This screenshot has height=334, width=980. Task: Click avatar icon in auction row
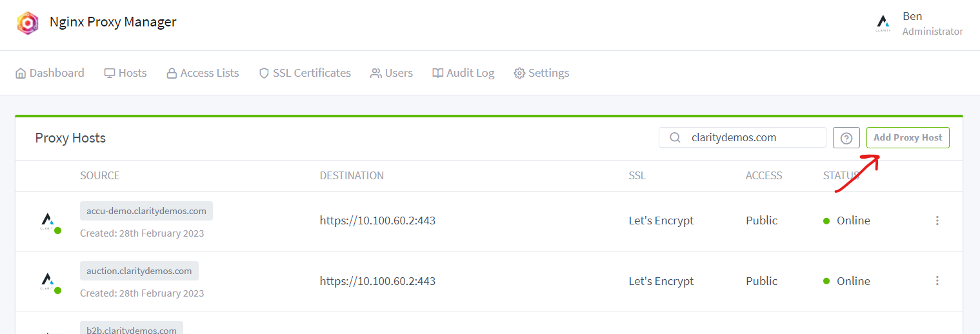48,281
